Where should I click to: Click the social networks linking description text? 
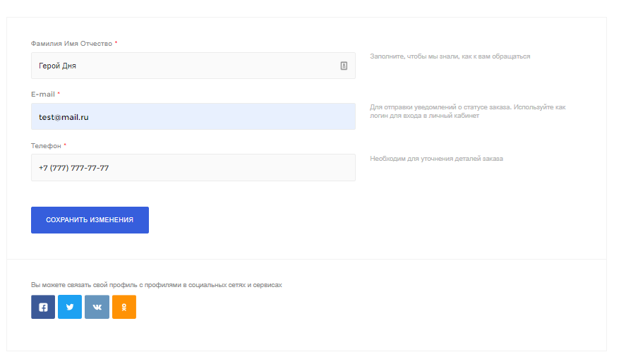coord(157,285)
